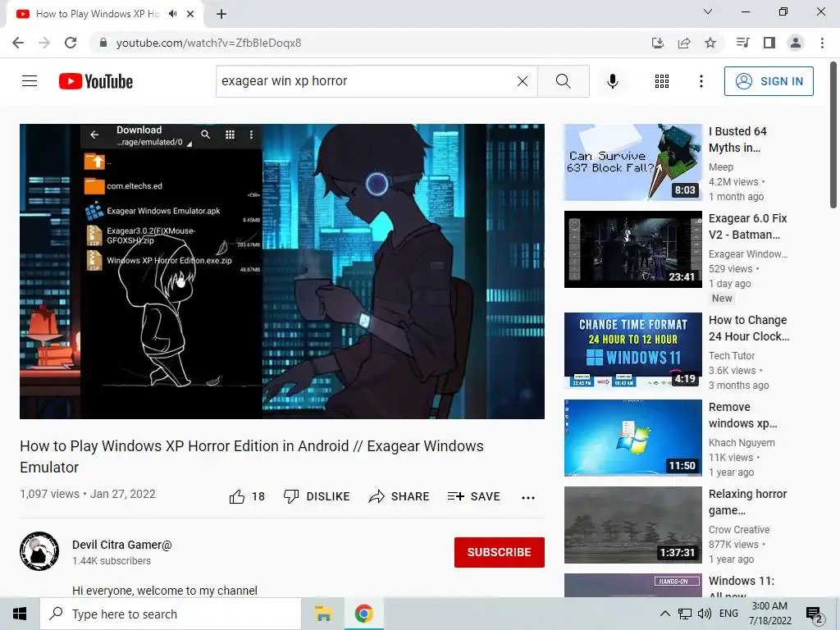This screenshot has height=630, width=840.
Task: Select the How to Play Windows XP tab
Action: pos(104,14)
